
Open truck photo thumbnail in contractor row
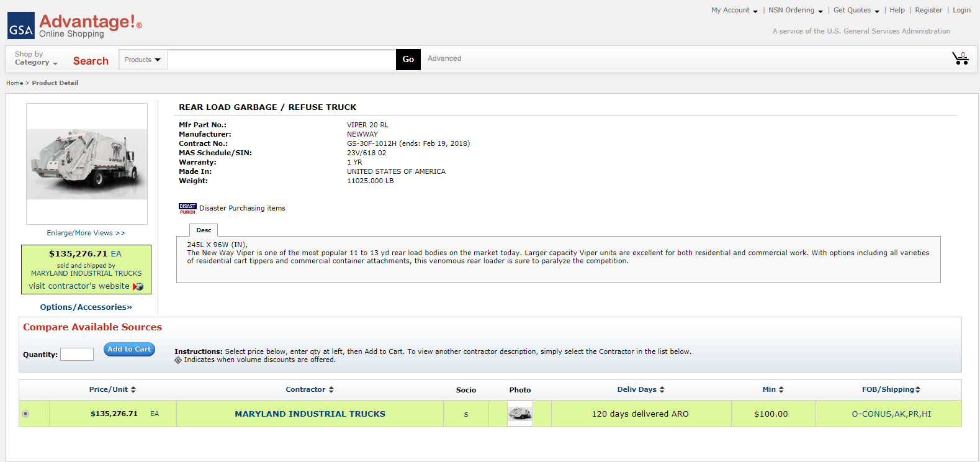pos(519,414)
